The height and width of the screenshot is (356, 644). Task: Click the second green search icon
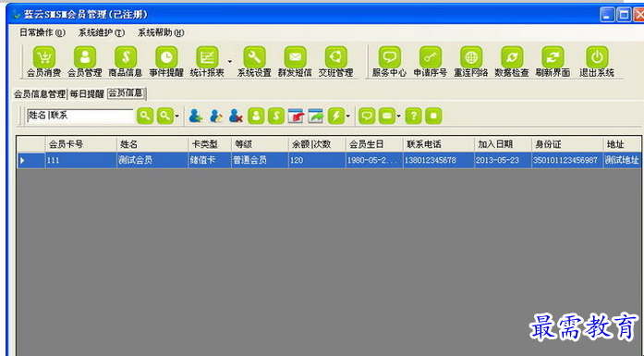[165, 116]
